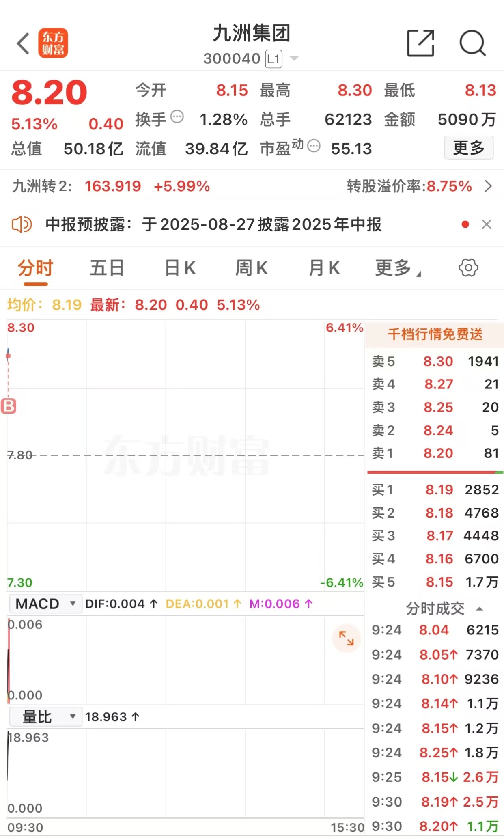Tap the red buy-sell ratio bar
The height and width of the screenshot is (839, 504).
(435, 472)
